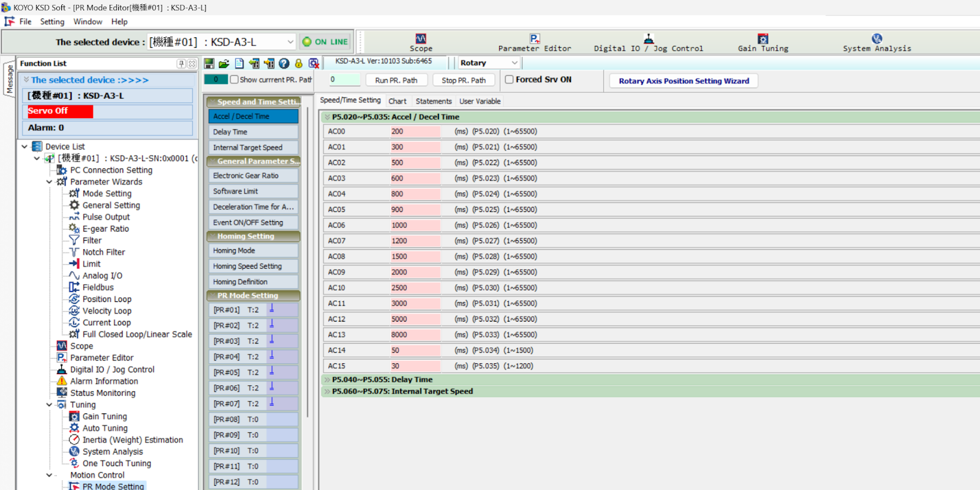Screen dimensions: 980x490
Task: Click the Run PR. Path button
Action: [x=396, y=80]
